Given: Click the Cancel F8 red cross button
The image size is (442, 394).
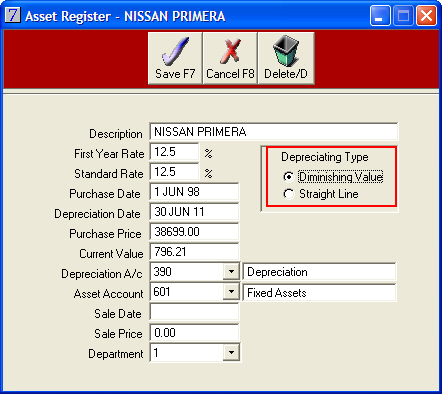Looking at the screenshot, I should (230, 58).
